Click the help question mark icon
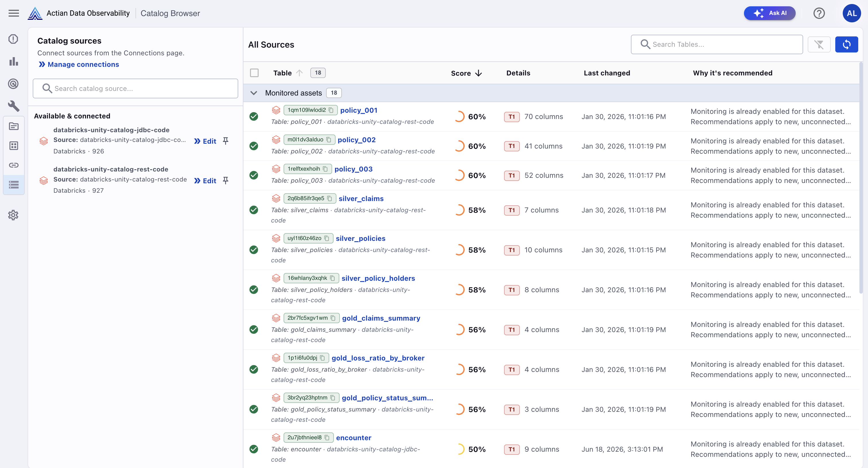Screen dimensions: 868x468 click(x=819, y=13)
